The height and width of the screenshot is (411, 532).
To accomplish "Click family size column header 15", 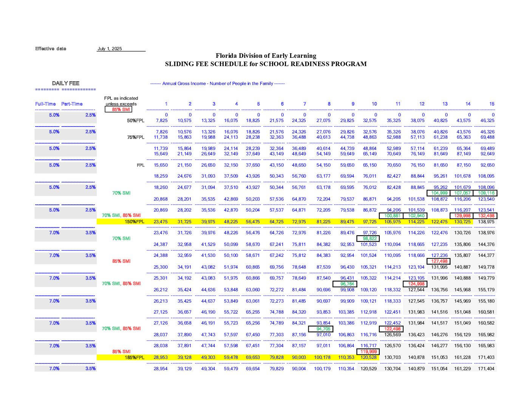I will 492,104.
